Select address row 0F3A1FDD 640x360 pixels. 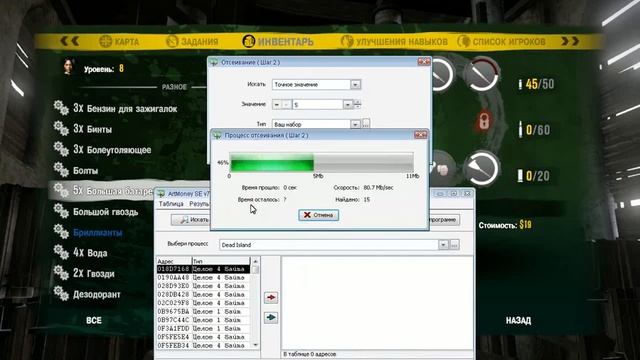pos(203,328)
